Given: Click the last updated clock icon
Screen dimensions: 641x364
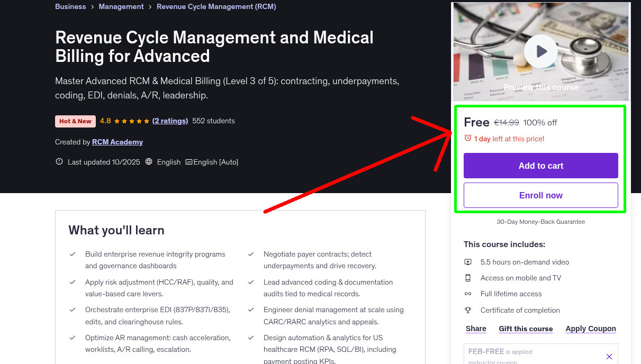Looking at the screenshot, I should (59, 161).
